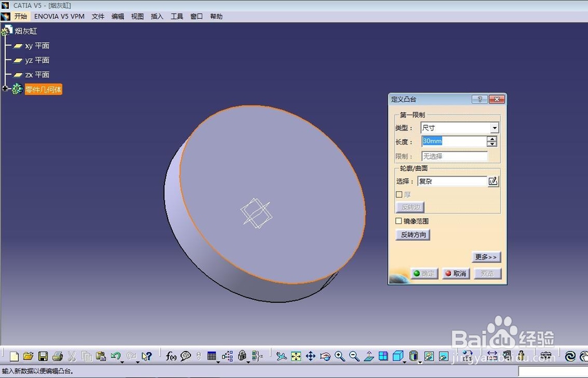Screen dimensions: 588x378
Task: Click the Undo arrow icon
Action: click(115, 356)
